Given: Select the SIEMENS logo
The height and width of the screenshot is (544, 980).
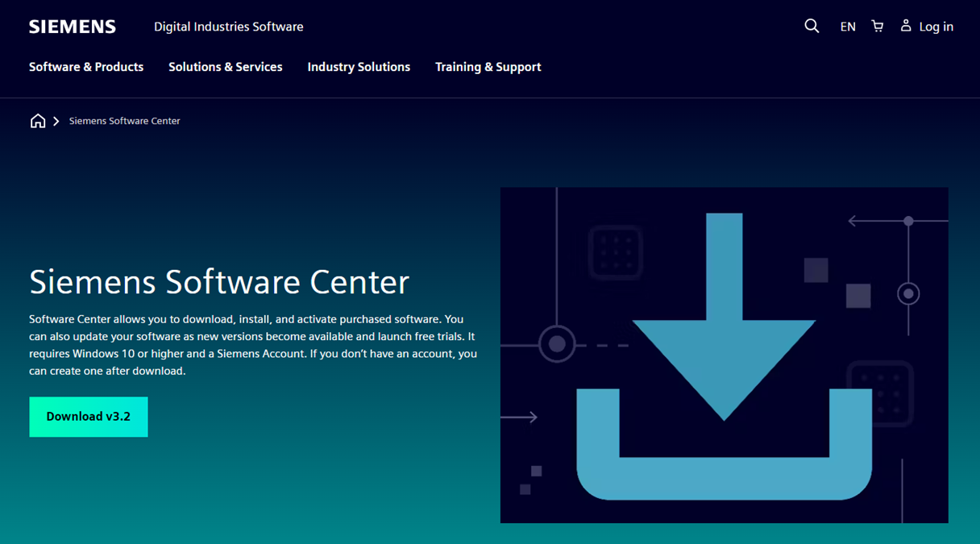Looking at the screenshot, I should tap(72, 26).
